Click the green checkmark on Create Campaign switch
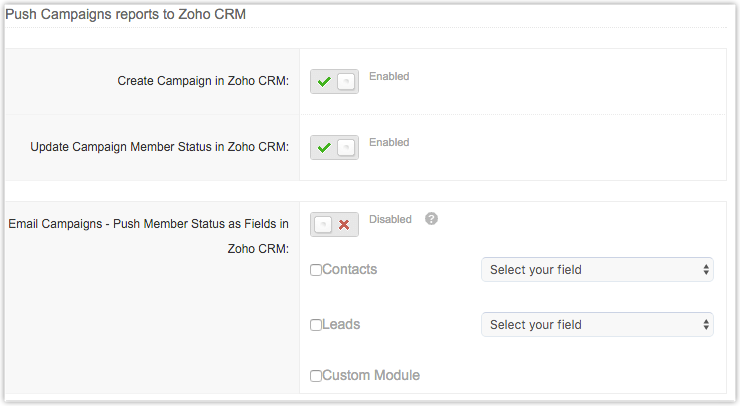740x406 pixels. pyautogui.click(x=324, y=82)
